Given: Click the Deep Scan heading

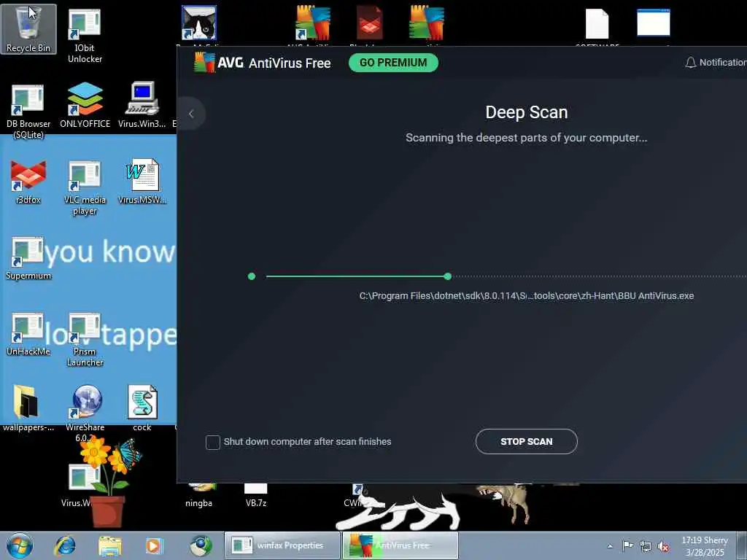Looking at the screenshot, I should click(x=527, y=112).
